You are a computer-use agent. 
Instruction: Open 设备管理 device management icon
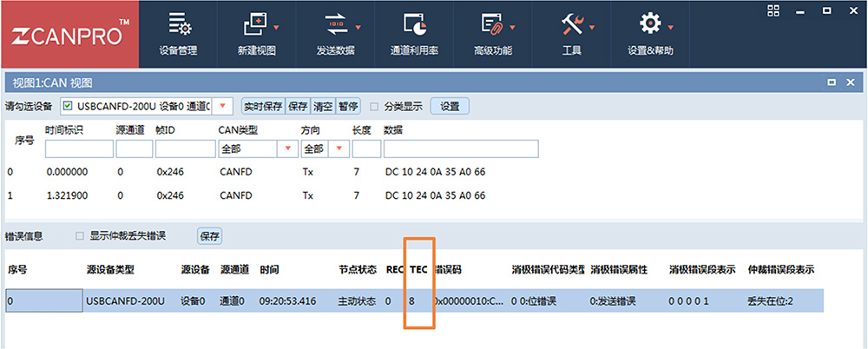pos(178,24)
